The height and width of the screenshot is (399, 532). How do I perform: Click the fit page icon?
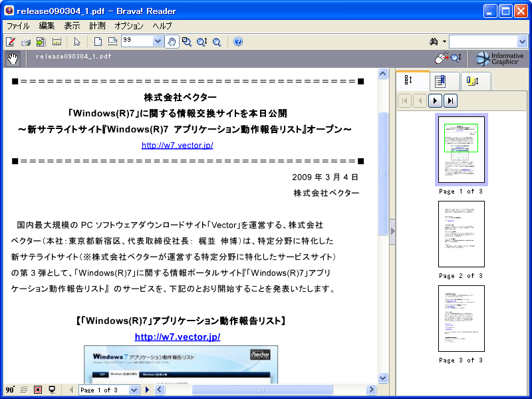(98, 42)
